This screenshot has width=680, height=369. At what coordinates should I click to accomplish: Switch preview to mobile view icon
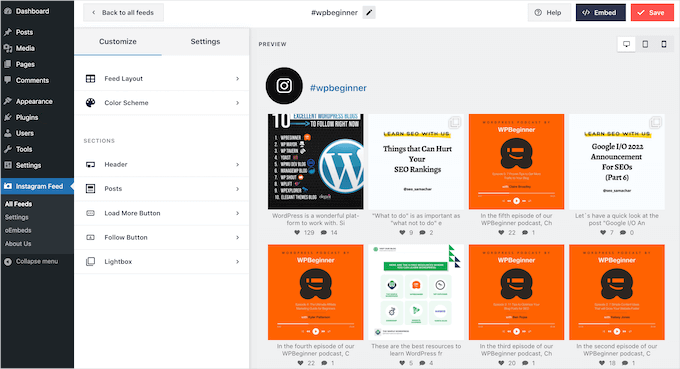[x=664, y=44]
